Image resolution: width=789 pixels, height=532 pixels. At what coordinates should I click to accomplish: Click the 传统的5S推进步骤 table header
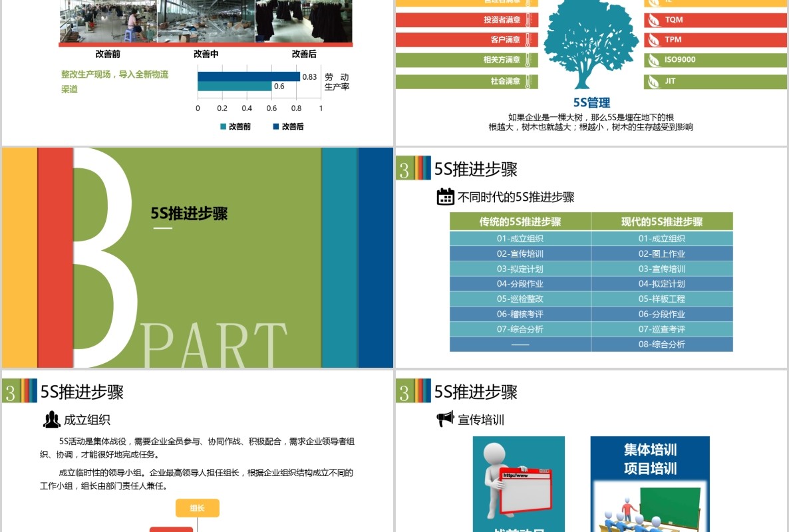point(520,221)
